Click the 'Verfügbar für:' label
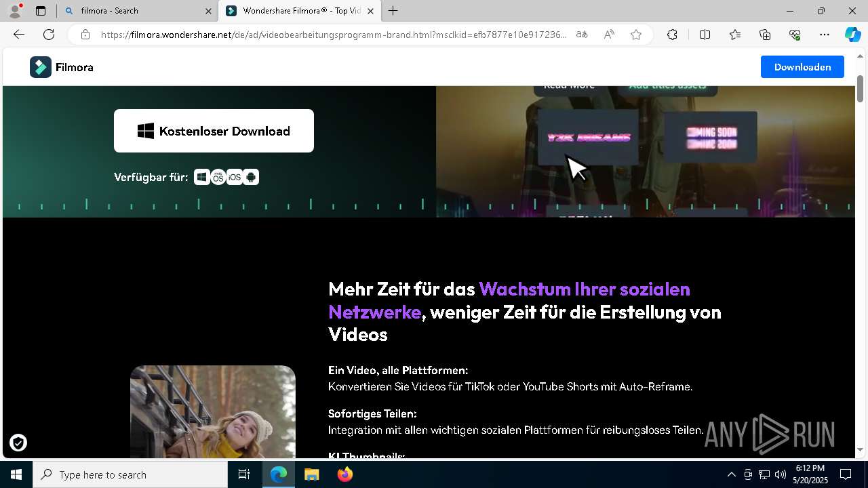 [151, 177]
